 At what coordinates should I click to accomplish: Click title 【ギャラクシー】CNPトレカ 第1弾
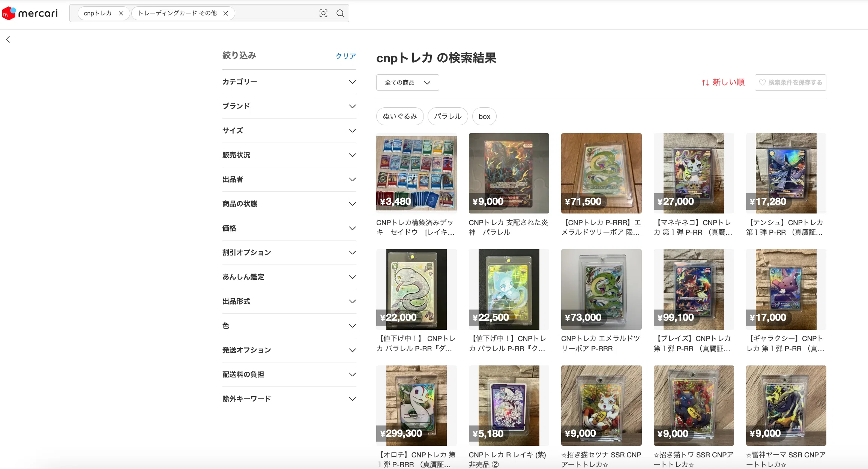coord(785,343)
